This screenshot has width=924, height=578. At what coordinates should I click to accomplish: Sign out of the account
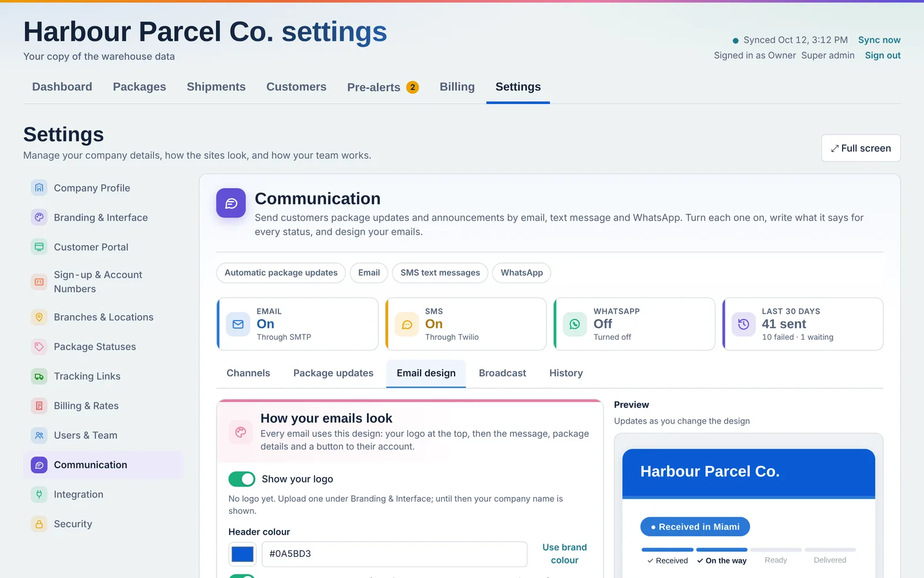(882, 55)
